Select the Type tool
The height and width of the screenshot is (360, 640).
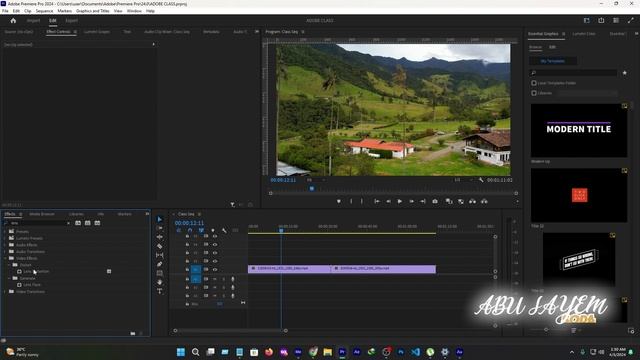[x=160, y=291]
